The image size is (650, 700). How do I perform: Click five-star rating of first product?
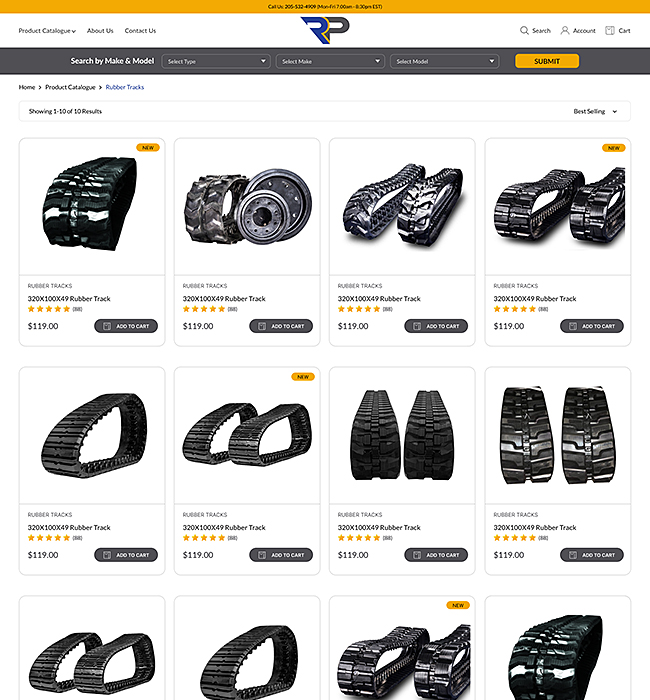49,309
